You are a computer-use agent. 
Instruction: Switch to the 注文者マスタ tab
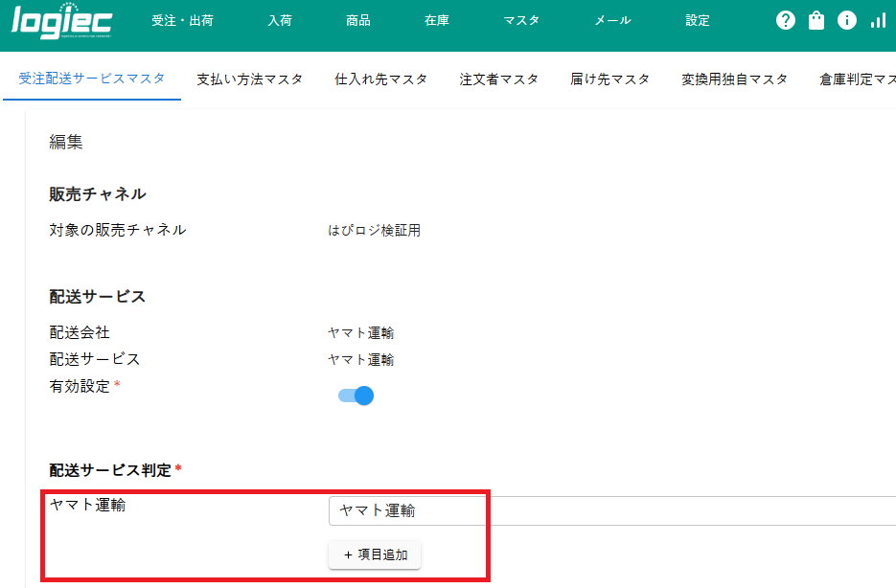498,80
